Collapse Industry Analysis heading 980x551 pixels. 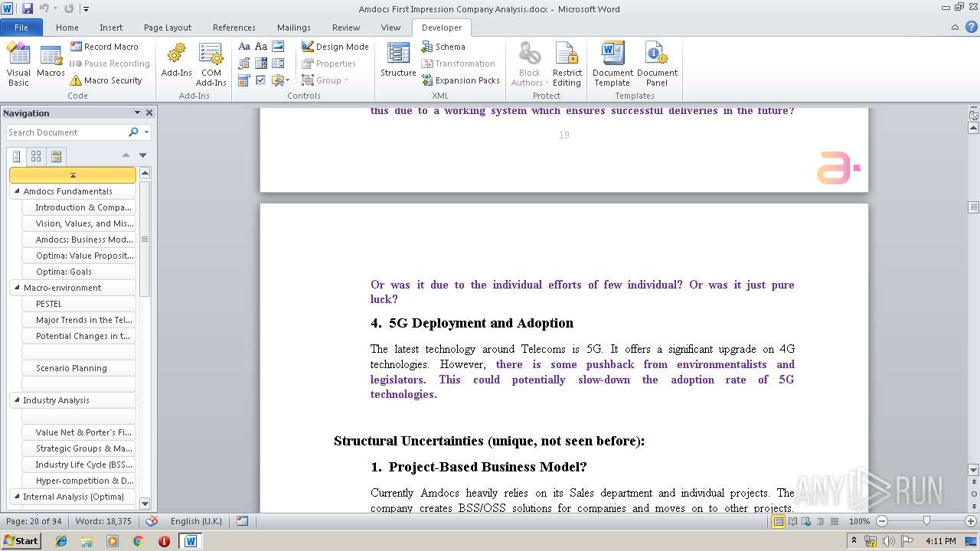(x=17, y=400)
